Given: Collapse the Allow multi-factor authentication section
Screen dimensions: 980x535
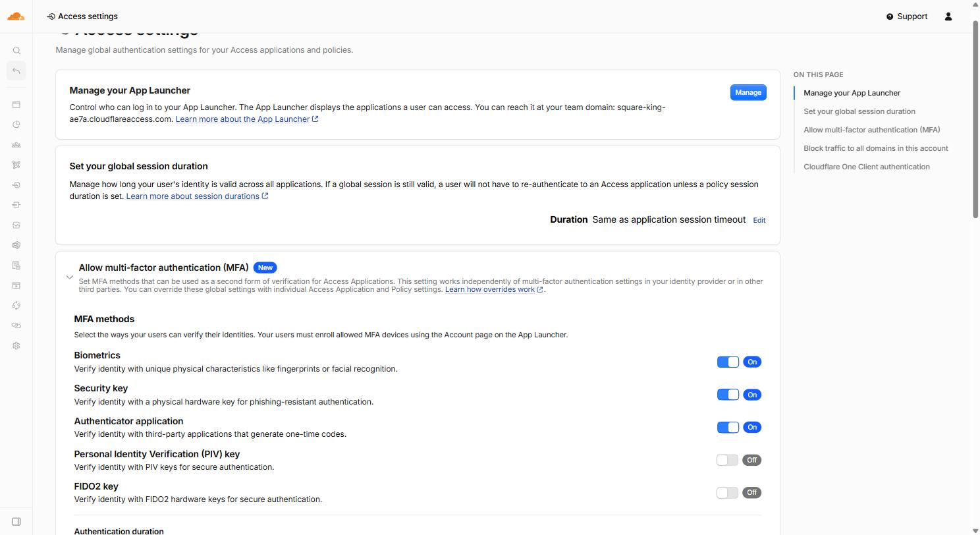Looking at the screenshot, I should [70, 277].
